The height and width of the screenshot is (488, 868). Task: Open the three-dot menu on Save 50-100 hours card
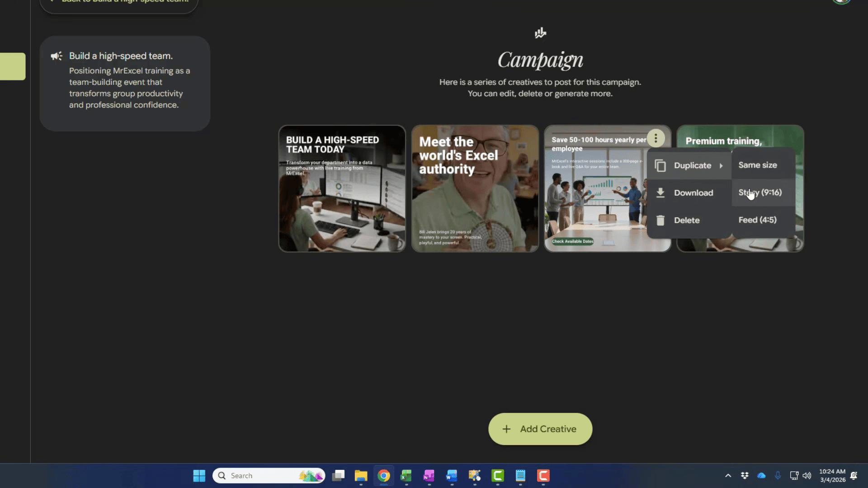tap(656, 138)
